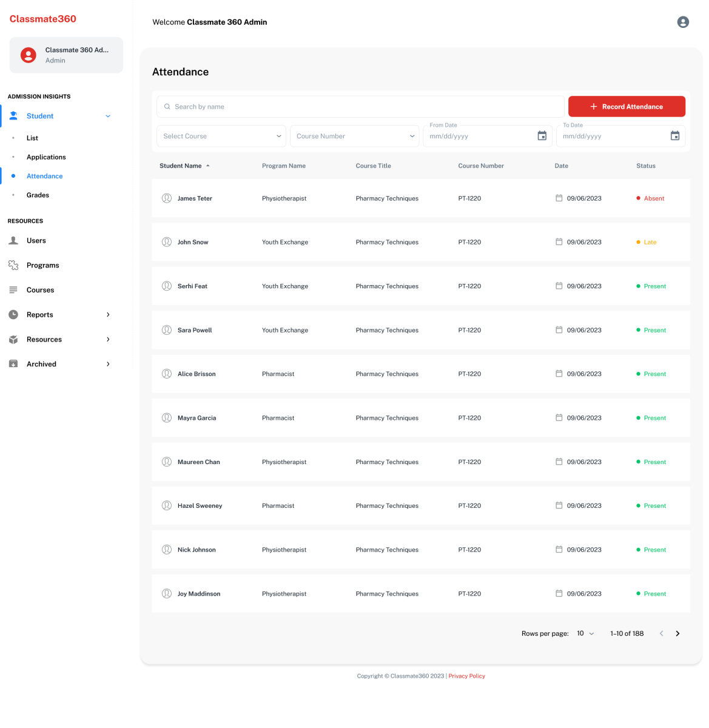Open the Privacy Policy link
709x728 pixels.
466,676
